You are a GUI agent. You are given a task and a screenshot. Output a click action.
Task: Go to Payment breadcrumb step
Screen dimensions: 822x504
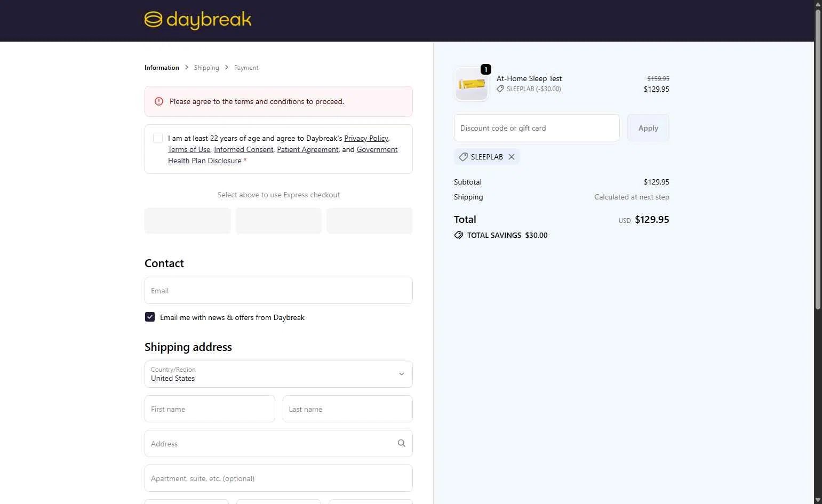pos(246,68)
